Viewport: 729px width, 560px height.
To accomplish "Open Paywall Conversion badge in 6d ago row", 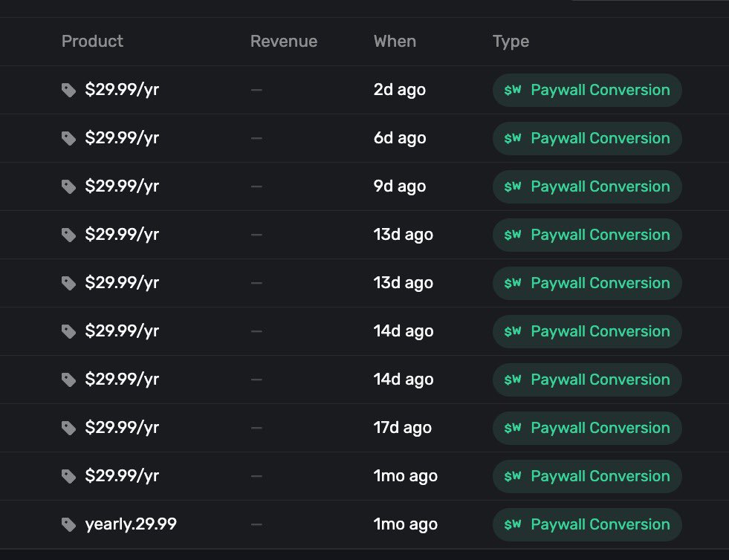I will point(587,138).
